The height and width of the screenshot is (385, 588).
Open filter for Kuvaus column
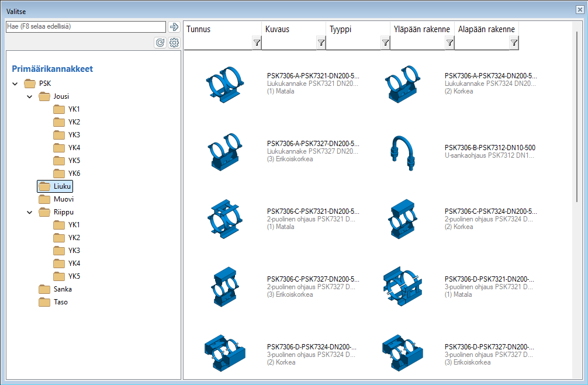click(x=321, y=43)
